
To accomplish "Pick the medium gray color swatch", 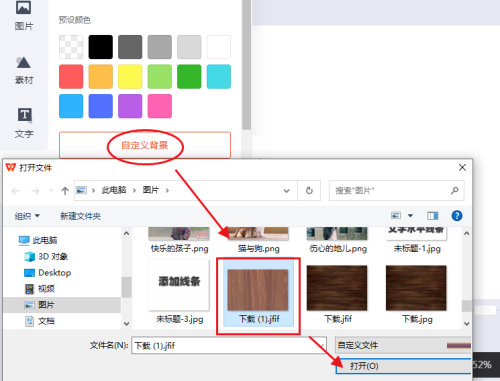I will point(160,47).
